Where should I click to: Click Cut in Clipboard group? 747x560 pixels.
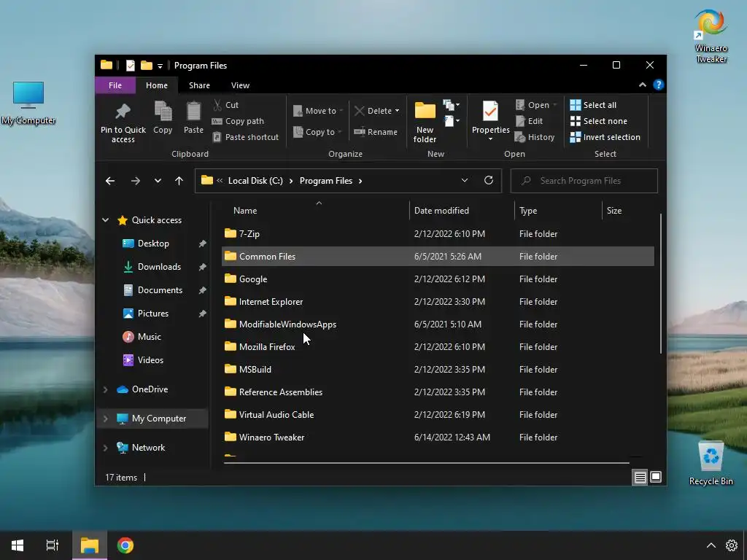pos(225,105)
